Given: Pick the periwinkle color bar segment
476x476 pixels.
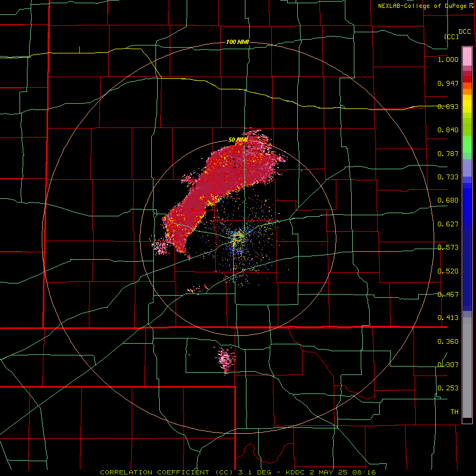Looking at the screenshot, I should click(x=467, y=168).
